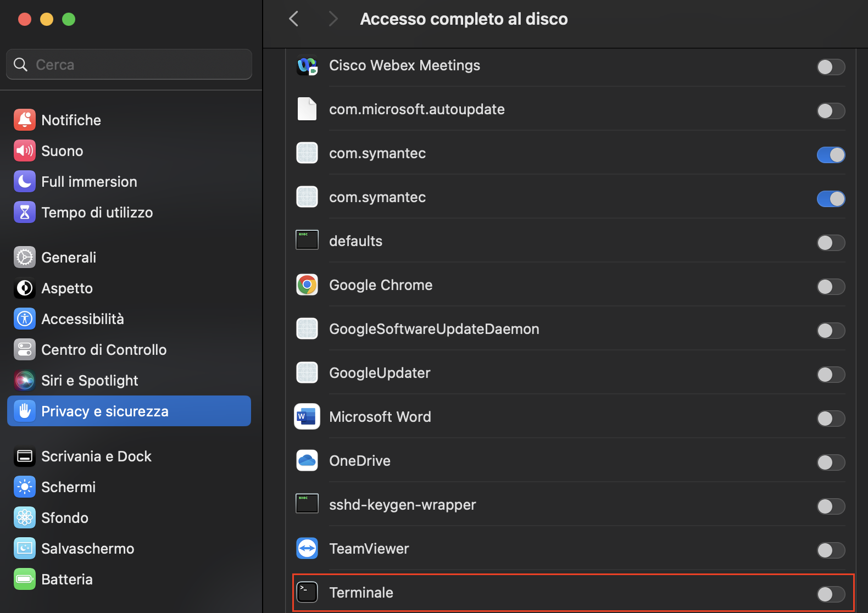Enable full disk access for Terminale

click(x=830, y=594)
